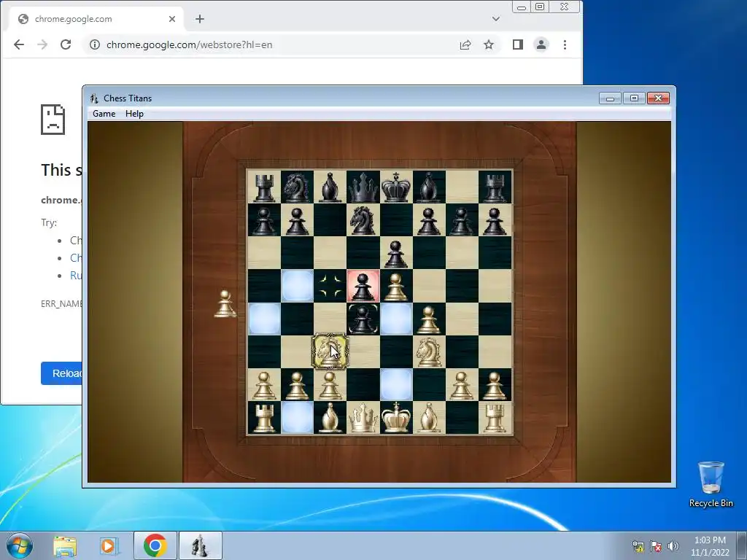Select the white knight on f3

pos(429,352)
